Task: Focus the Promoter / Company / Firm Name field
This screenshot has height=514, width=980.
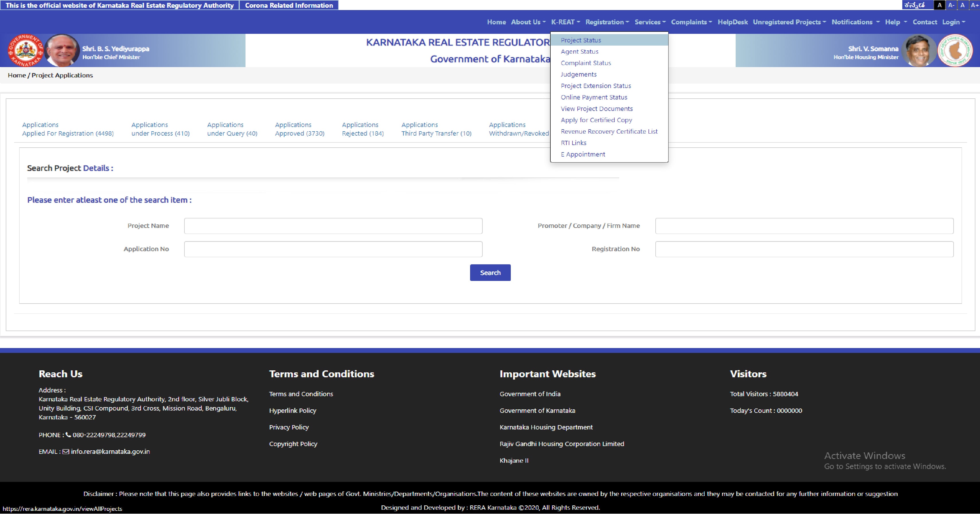Action: click(804, 226)
